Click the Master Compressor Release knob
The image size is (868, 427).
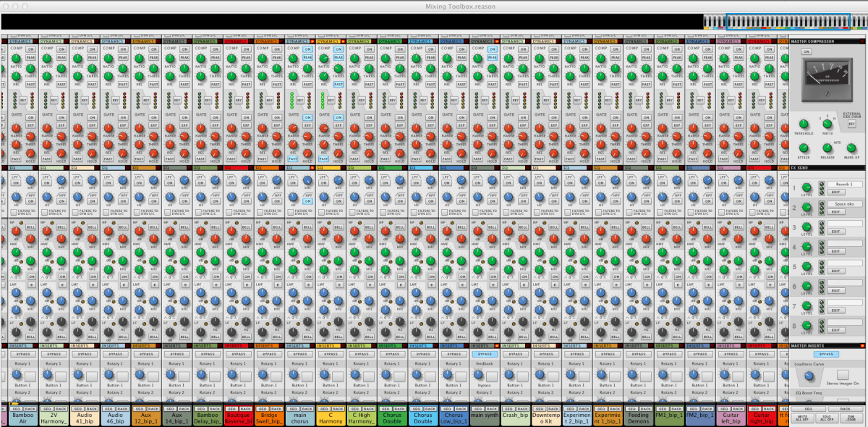pos(826,147)
